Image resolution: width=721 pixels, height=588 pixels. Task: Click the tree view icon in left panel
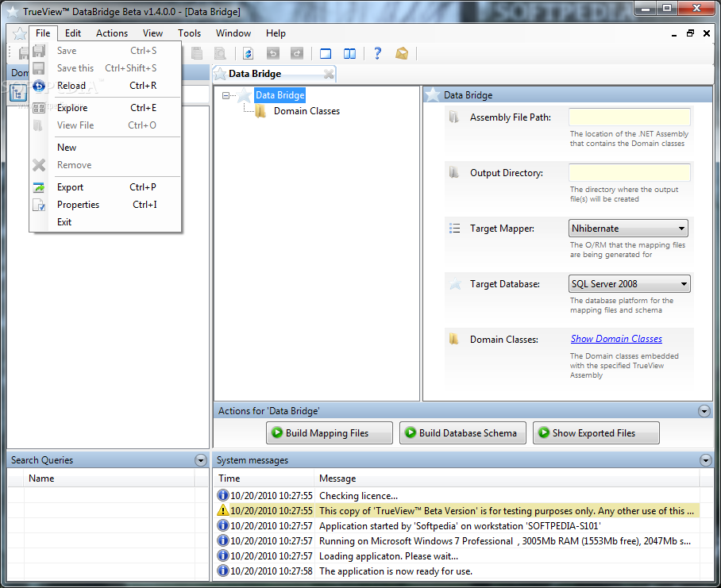(17, 94)
